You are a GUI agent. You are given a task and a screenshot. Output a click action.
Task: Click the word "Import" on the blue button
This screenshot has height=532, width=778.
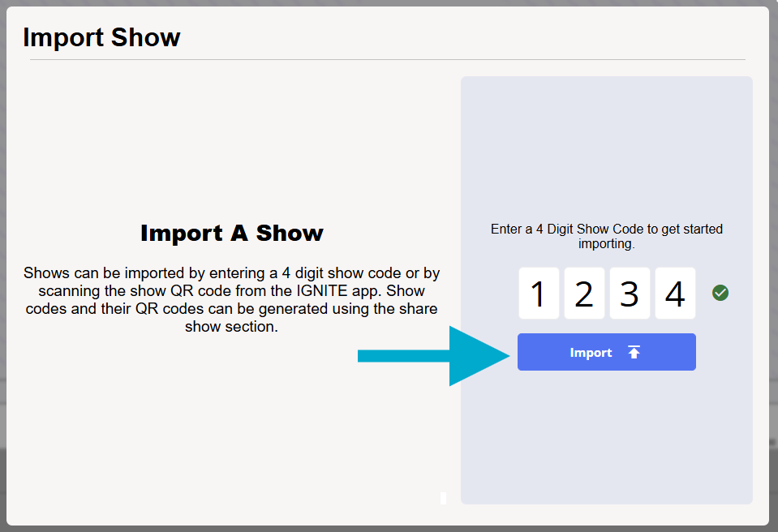(591, 353)
